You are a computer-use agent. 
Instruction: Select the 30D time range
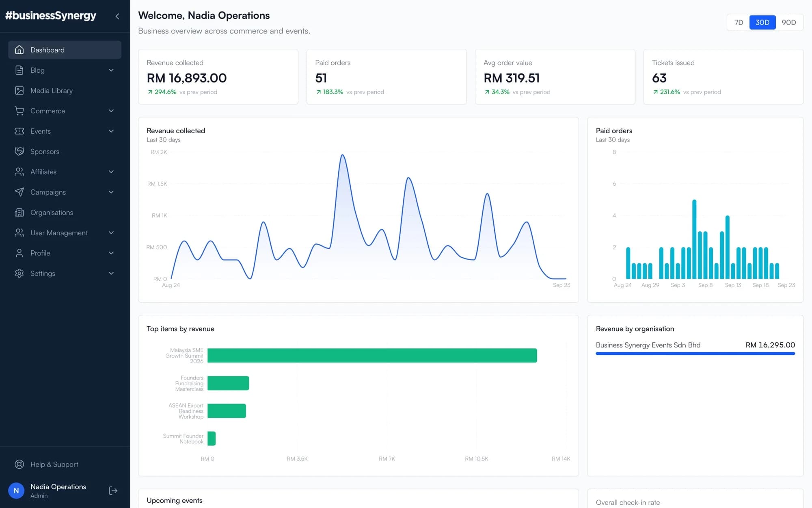[x=762, y=22]
